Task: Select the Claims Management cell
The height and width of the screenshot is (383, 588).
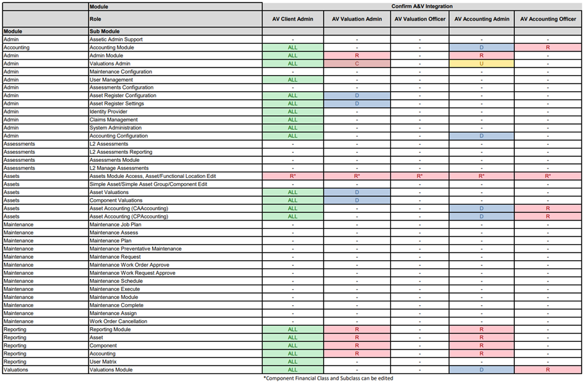Action: (175, 120)
